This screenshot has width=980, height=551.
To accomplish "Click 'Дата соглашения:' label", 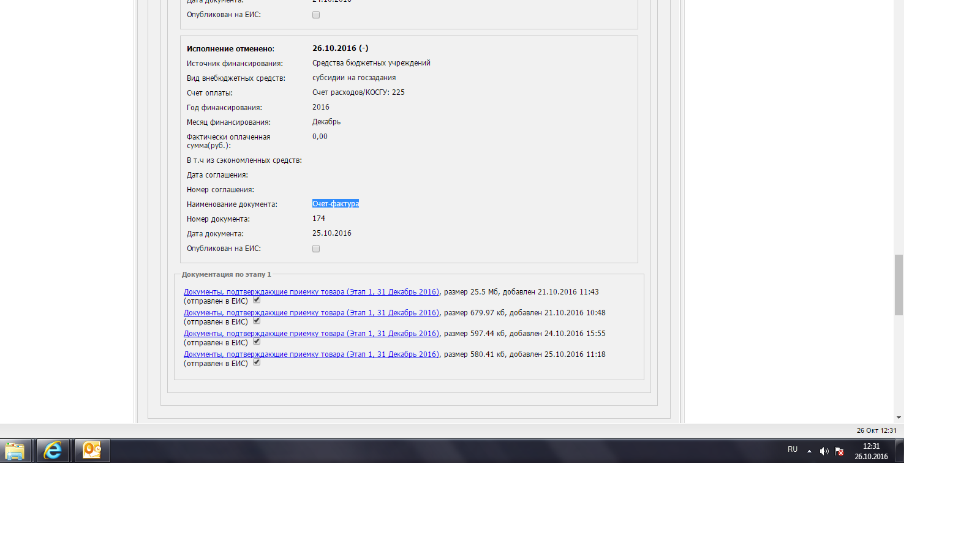I will pos(217,175).
